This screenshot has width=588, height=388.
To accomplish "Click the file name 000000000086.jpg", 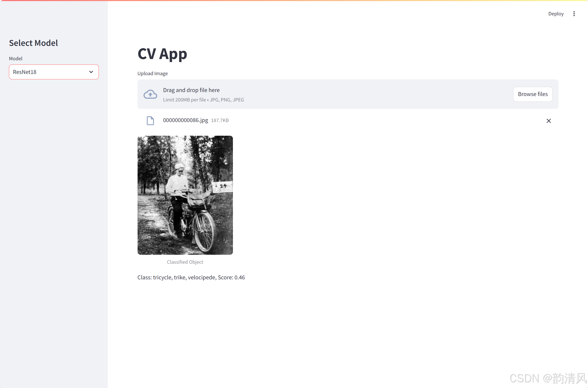I will [x=185, y=120].
